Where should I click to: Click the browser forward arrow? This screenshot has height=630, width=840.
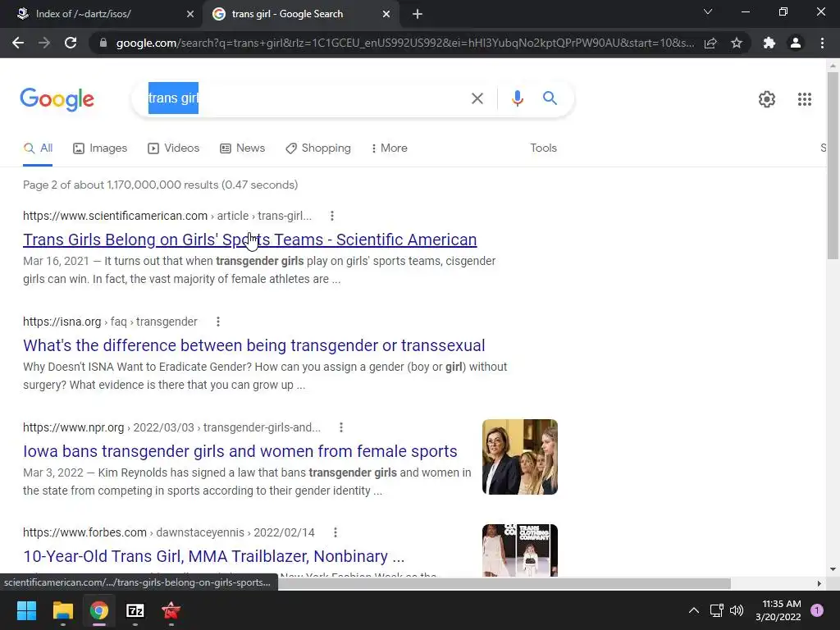point(44,43)
